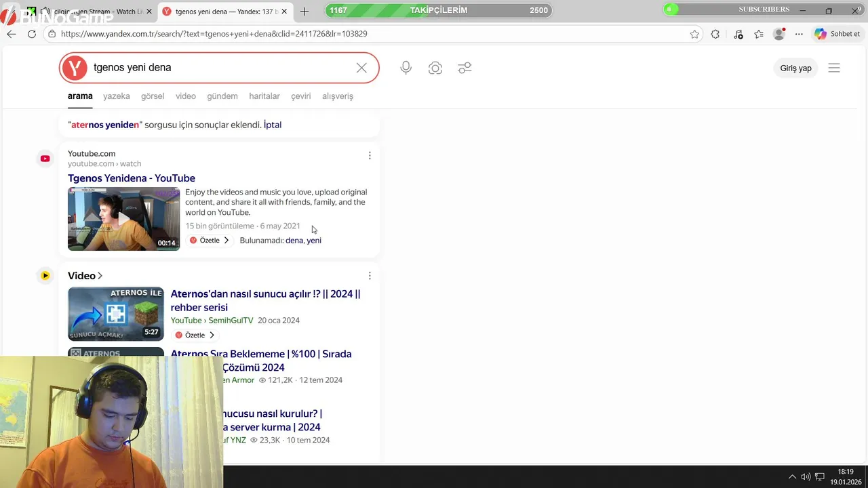
Task: Show hidden system tray icons chevron
Action: [x=791, y=476]
